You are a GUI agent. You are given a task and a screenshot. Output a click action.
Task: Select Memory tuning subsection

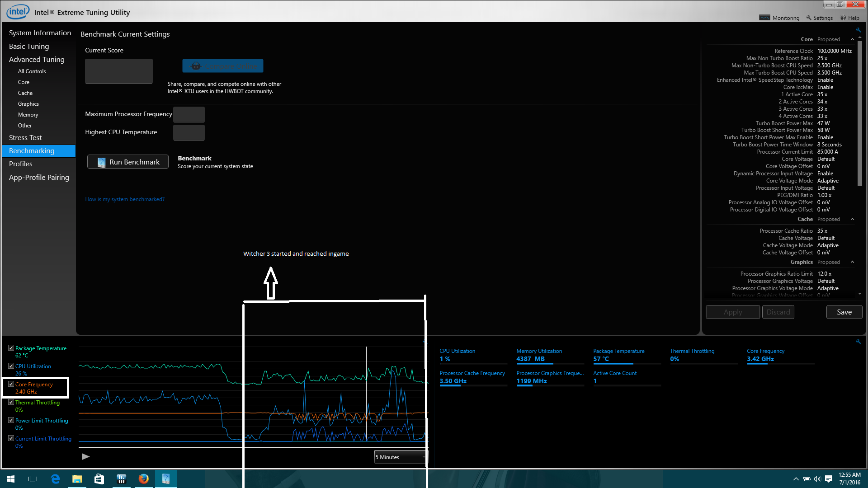click(28, 115)
